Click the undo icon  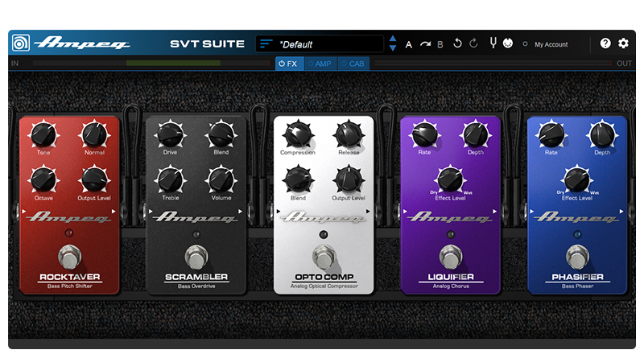point(457,43)
